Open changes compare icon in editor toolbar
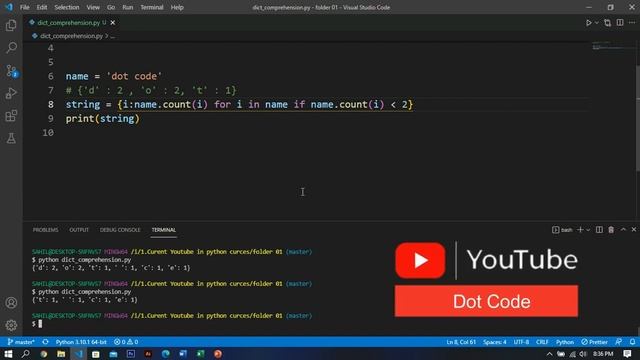The width and height of the screenshot is (640, 360). pos(607,23)
